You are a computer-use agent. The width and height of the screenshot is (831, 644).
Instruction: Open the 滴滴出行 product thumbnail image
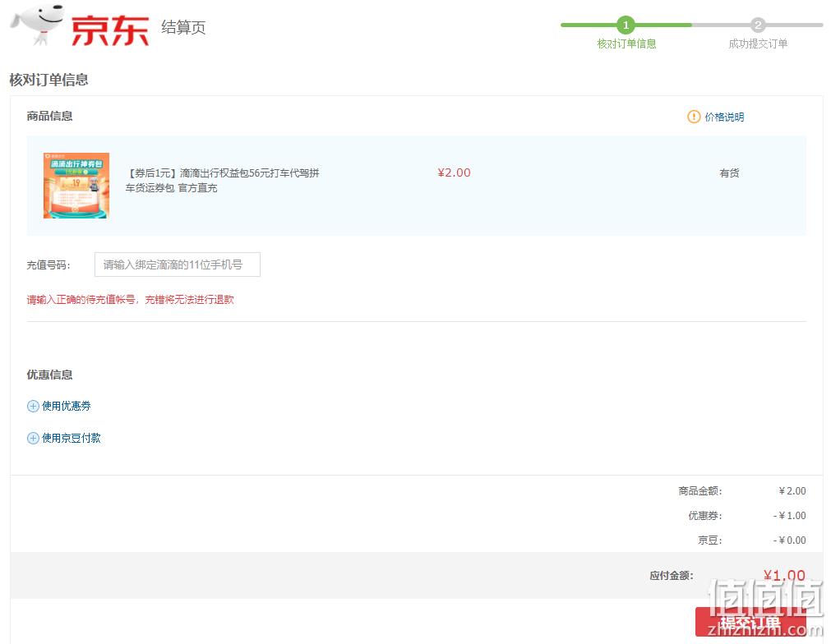(76, 186)
